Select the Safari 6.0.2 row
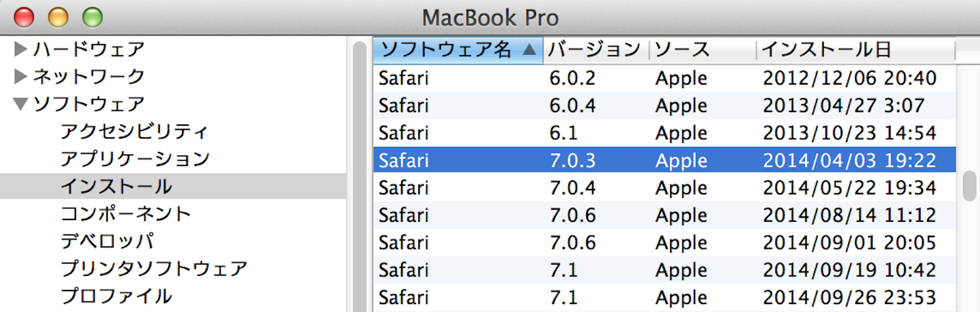Screen dimensions: 980x312 [x=664, y=78]
